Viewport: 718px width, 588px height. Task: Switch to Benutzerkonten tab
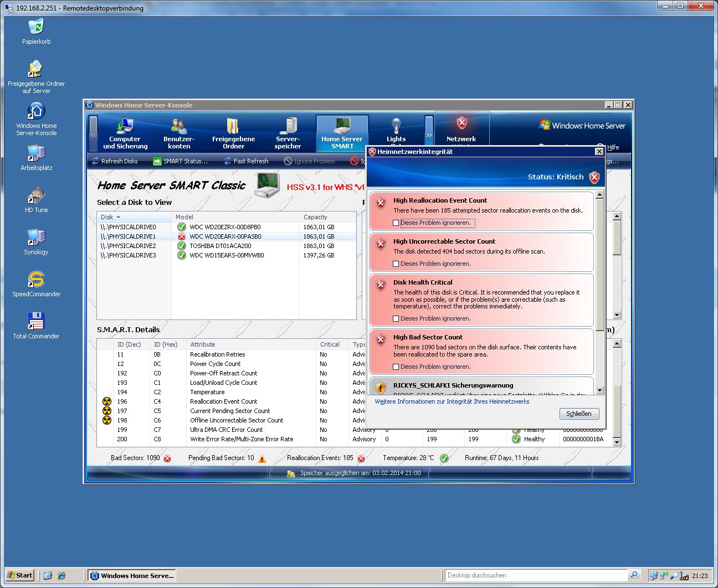tap(179, 133)
